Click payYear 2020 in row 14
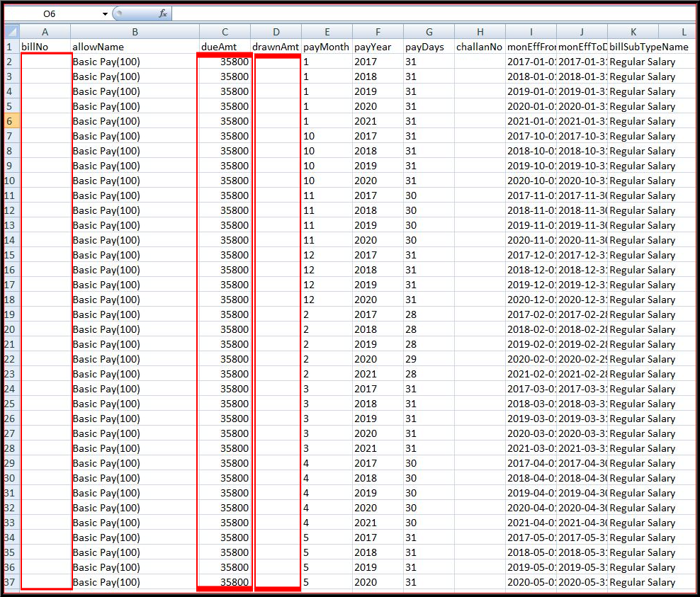Viewport: 700px width, 597px height. (378, 240)
